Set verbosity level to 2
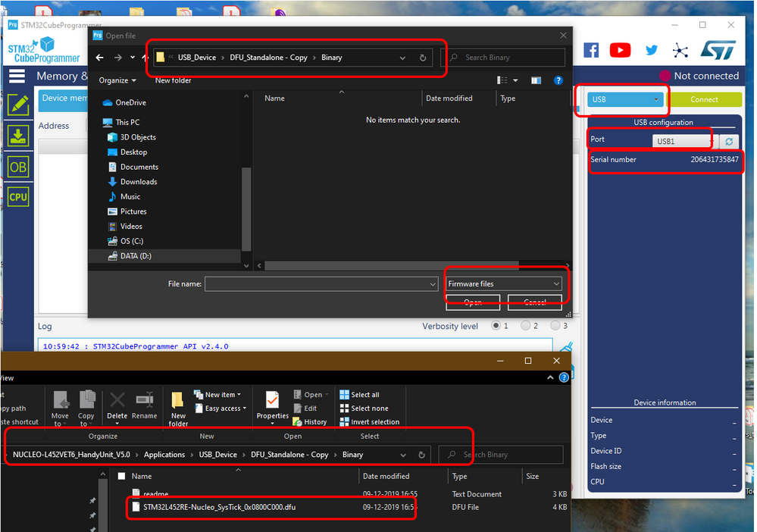The image size is (757, 532). 526,326
